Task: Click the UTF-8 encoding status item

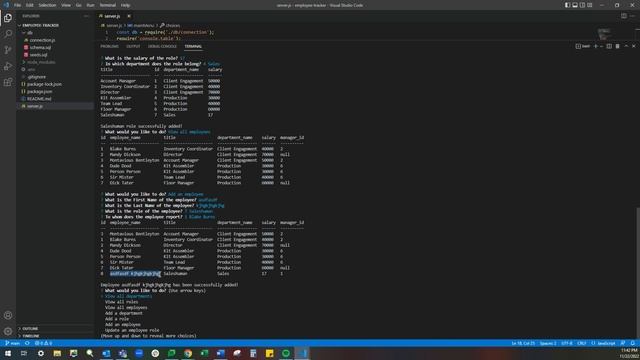Action: click(567, 343)
